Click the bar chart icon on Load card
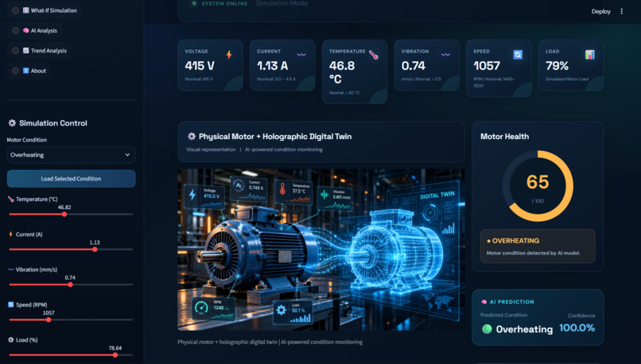This screenshot has height=364, width=641. coord(589,54)
